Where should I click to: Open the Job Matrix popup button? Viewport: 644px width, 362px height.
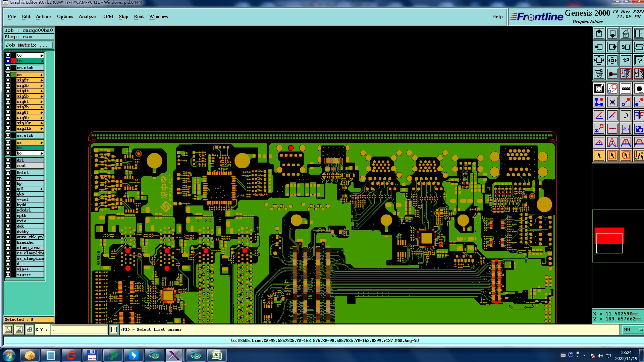point(29,45)
